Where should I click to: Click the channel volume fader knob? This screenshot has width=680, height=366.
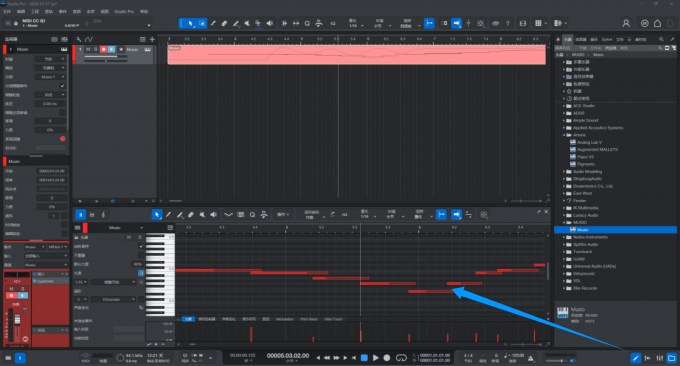point(18,320)
